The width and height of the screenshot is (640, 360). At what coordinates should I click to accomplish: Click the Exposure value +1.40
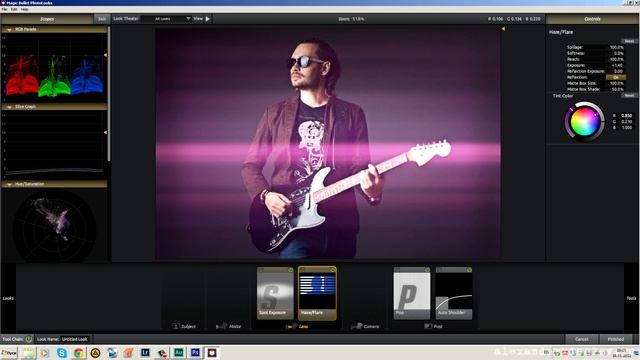(616, 65)
